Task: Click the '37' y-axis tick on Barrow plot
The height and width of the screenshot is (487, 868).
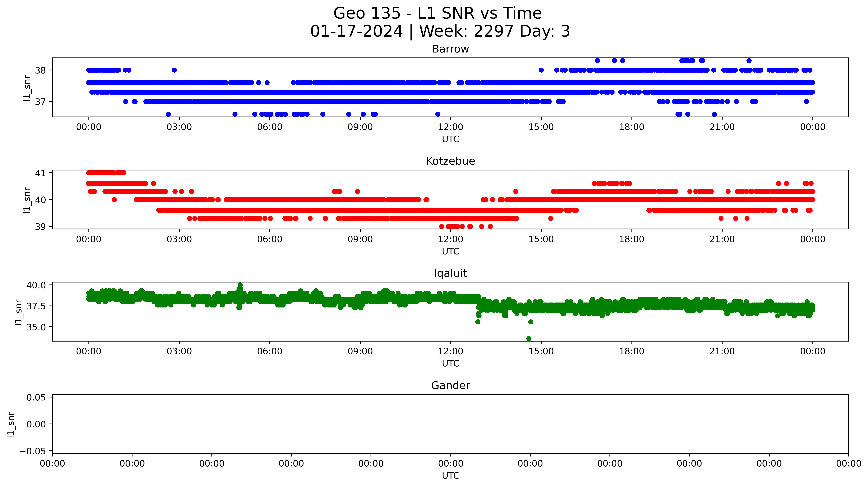Action: coord(40,102)
